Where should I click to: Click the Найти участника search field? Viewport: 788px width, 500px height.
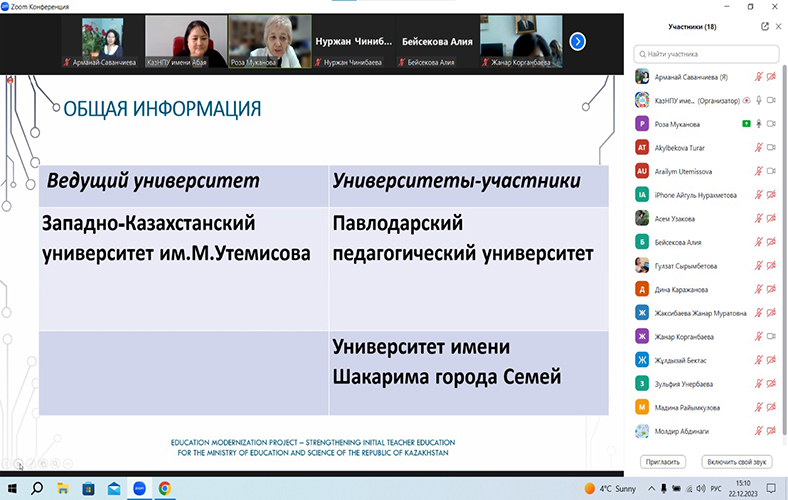point(708,54)
